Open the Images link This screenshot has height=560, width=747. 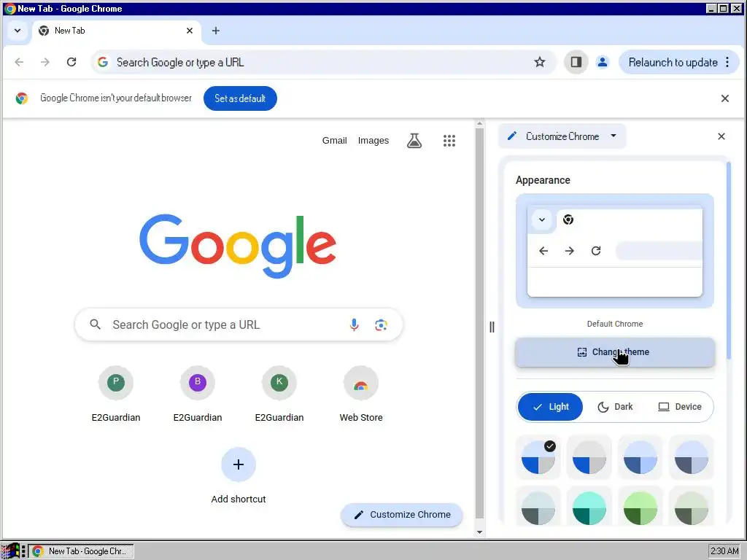pos(373,141)
